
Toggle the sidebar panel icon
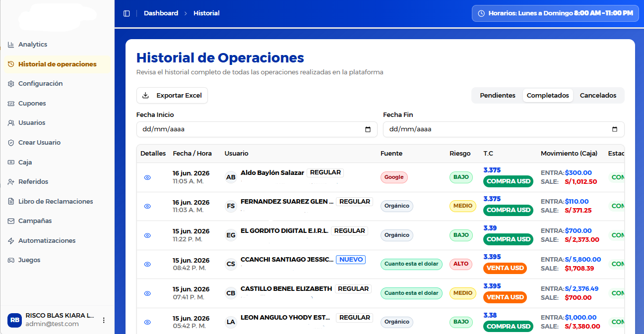[127, 13]
